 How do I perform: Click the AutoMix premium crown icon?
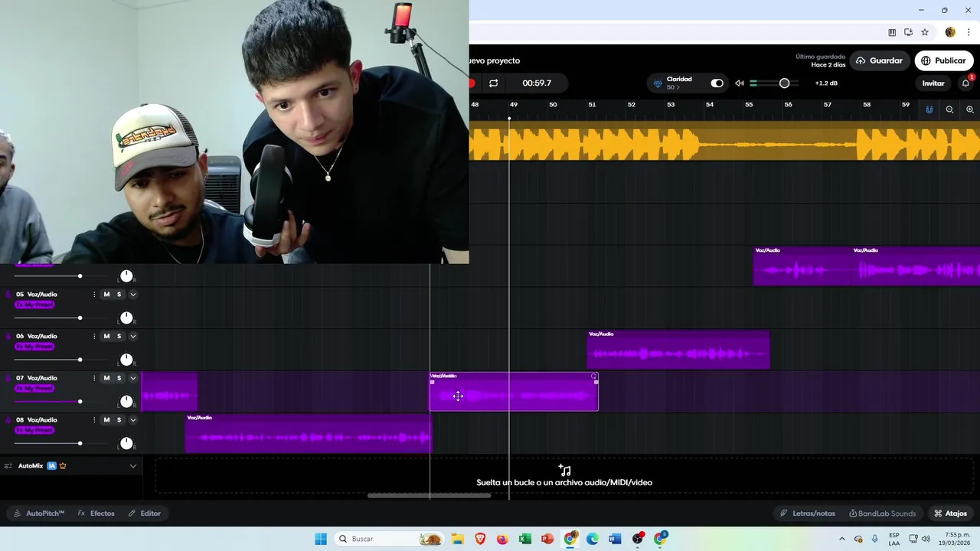pos(63,465)
